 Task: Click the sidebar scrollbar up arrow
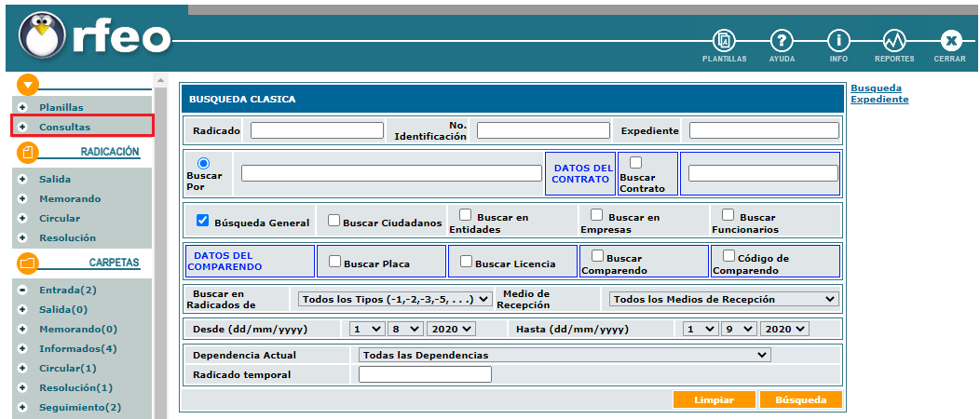pyautogui.click(x=160, y=80)
